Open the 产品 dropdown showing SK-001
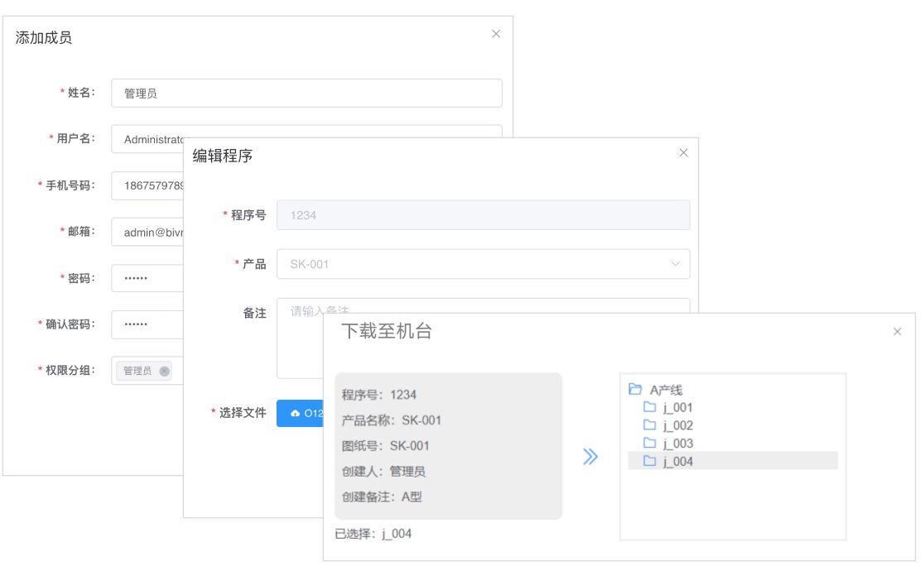 [x=483, y=264]
